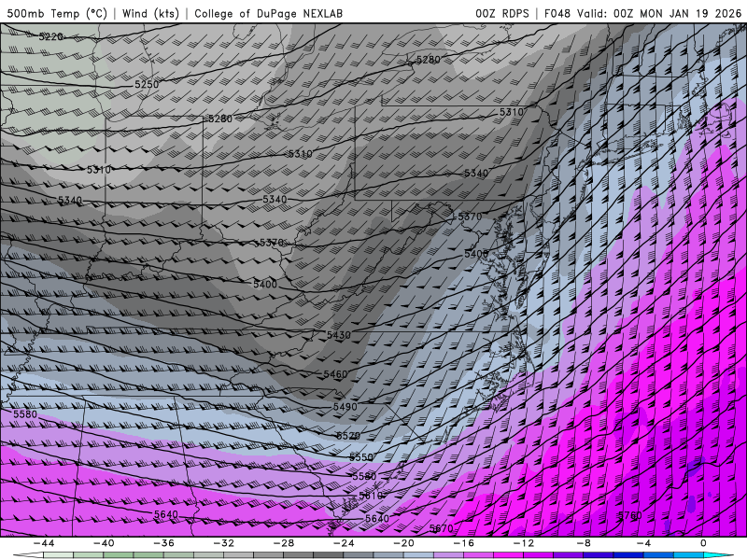Click the -32 color bar tick label
747x560 pixels.
(x=224, y=543)
